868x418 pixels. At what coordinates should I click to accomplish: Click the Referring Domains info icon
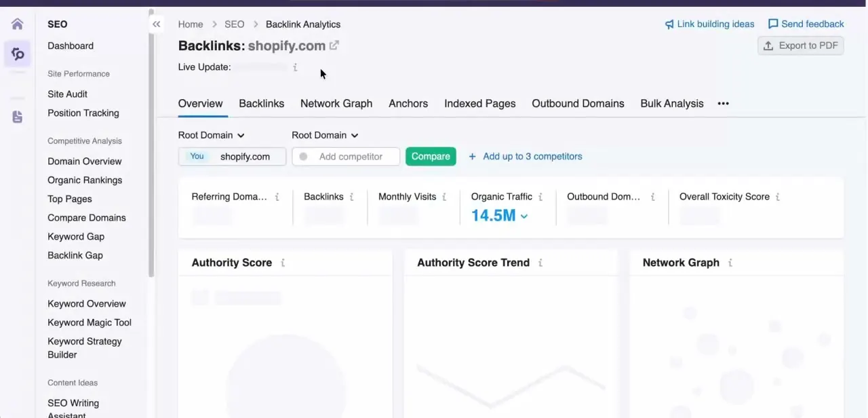click(x=277, y=197)
